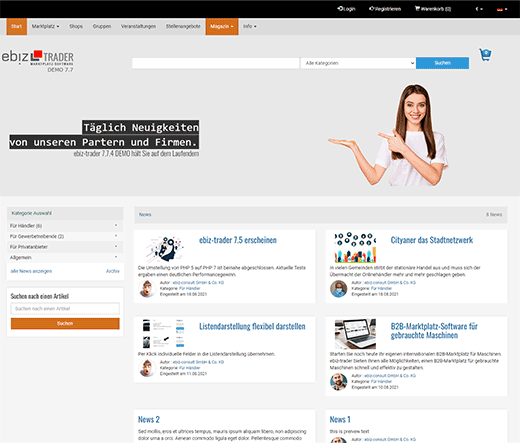This screenshot has height=443, width=520.
Task: Click the ebiz Trader logo
Action: pos(38,61)
